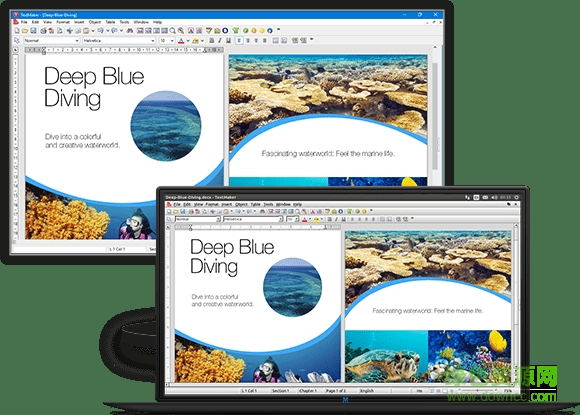Click magnifier zoom icon in Windows TextMaker
Screen dimensions: 580x415
pos(172,30)
